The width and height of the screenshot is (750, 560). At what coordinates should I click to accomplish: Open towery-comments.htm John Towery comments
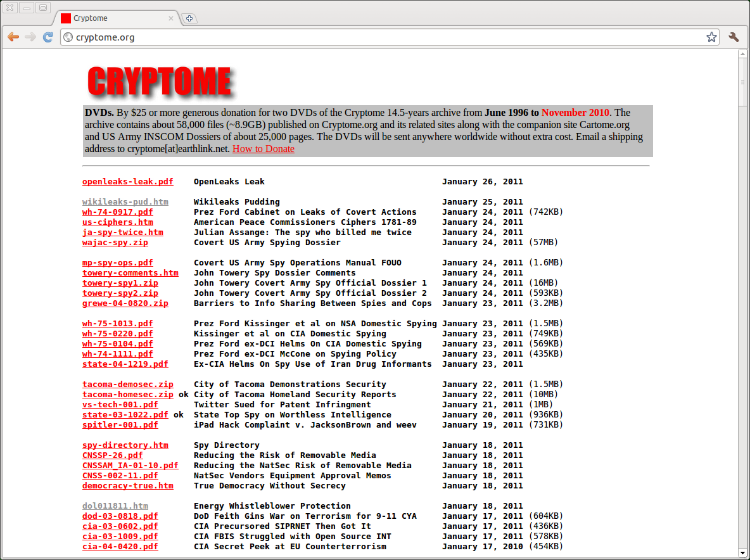(130, 272)
